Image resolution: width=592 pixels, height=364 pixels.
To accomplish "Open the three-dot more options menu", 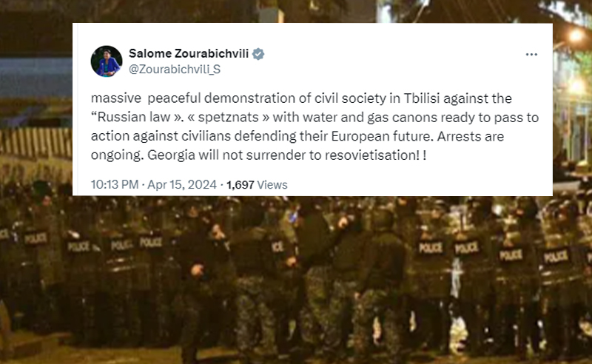I will pyautogui.click(x=531, y=55).
